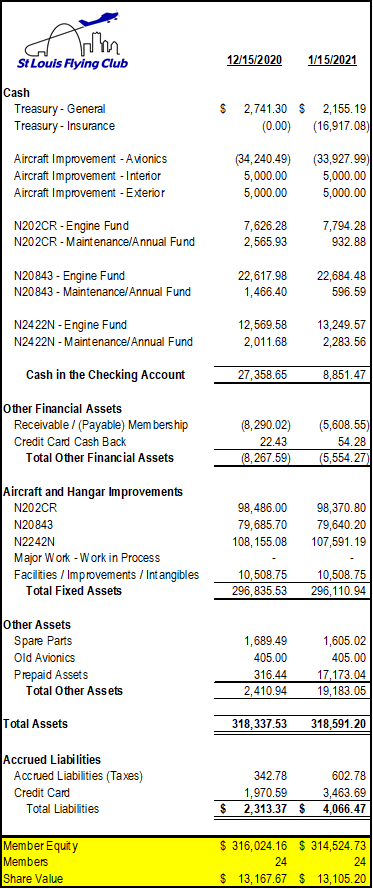Click Accrued Liabilities (Taxes) label

pos(78,776)
